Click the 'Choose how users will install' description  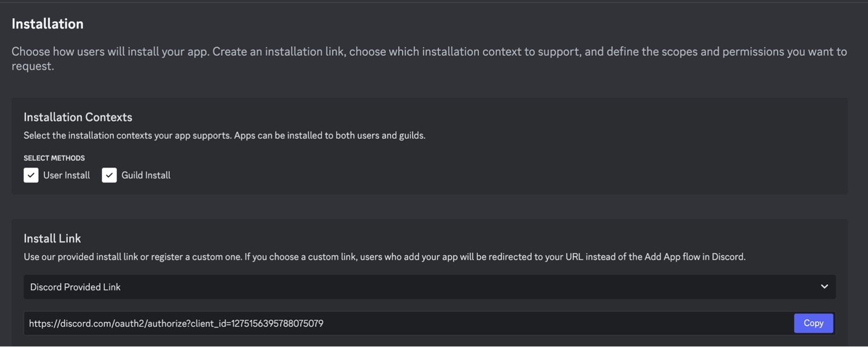coord(429,59)
